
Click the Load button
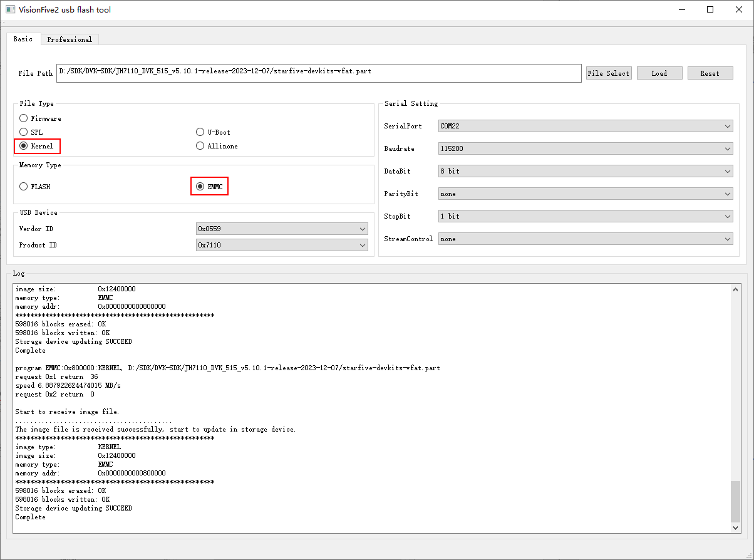pyautogui.click(x=659, y=73)
